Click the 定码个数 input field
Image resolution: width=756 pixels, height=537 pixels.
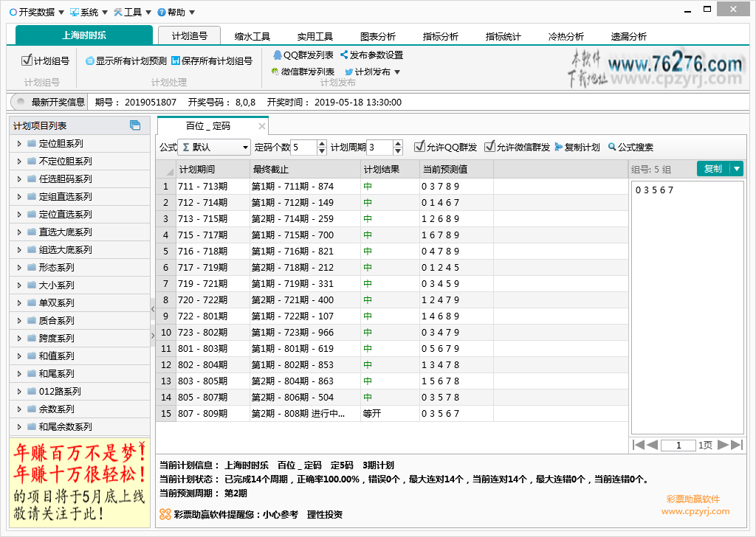click(303, 147)
